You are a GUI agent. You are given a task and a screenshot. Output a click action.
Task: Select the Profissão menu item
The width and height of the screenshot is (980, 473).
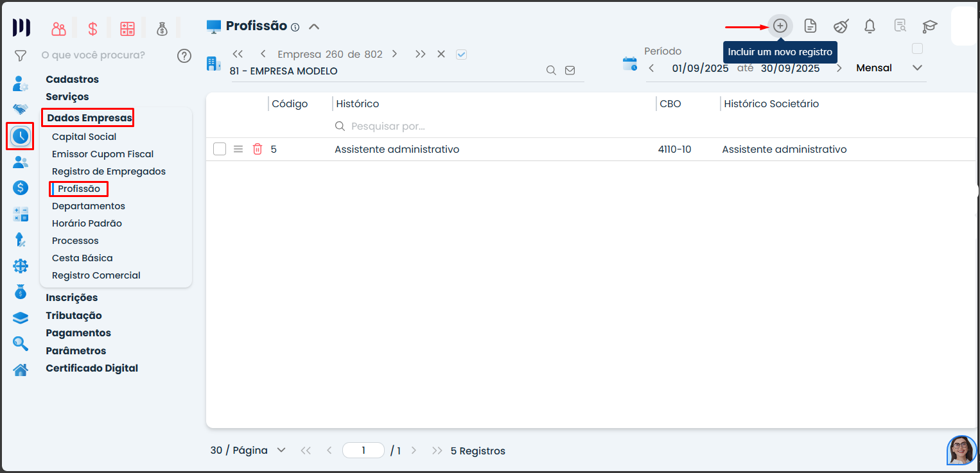(x=79, y=189)
